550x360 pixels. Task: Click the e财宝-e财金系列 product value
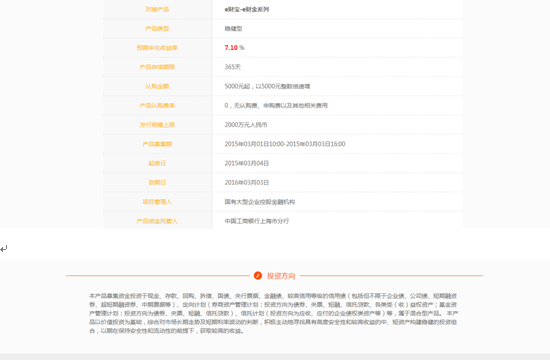pos(247,9)
